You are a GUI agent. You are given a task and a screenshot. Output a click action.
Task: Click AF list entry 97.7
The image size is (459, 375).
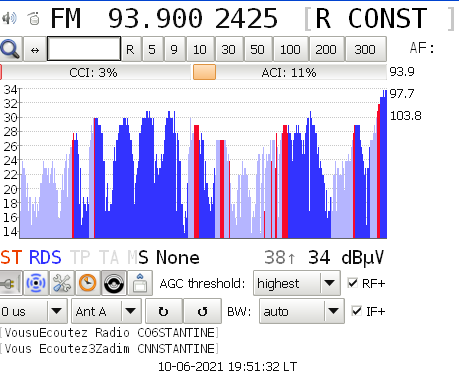click(402, 94)
